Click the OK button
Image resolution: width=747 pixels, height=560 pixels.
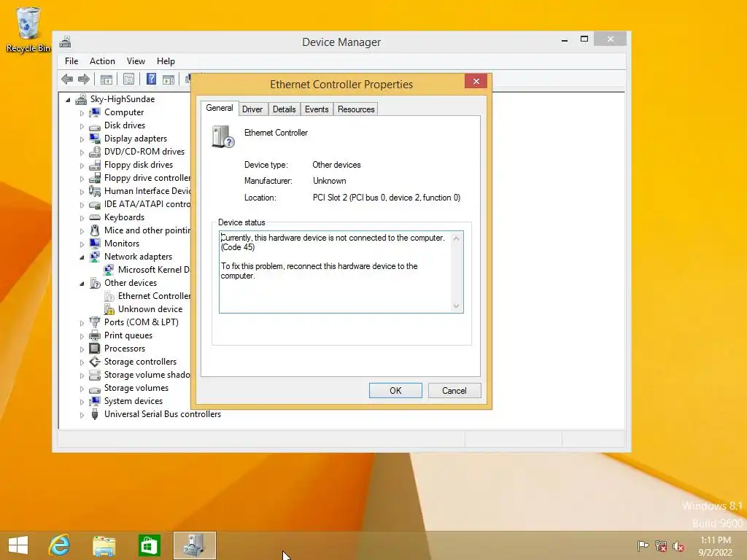tap(395, 391)
